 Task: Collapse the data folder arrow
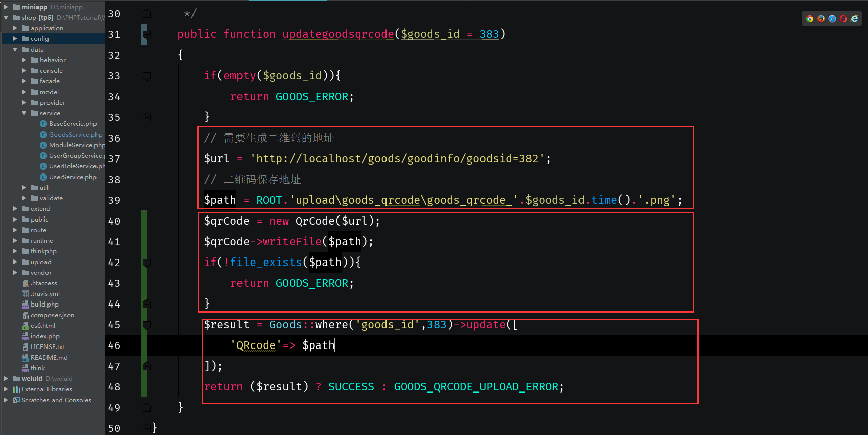click(x=15, y=50)
